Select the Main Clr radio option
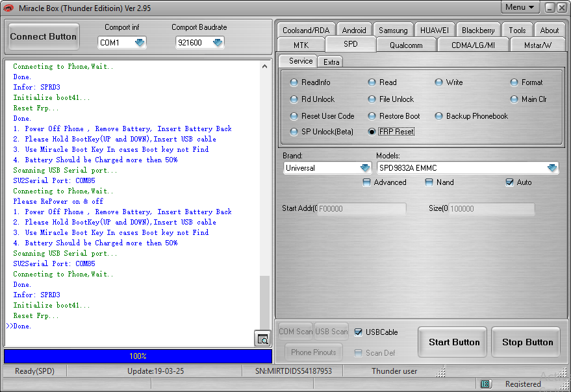The image size is (571, 392). click(x=528, y=99)
